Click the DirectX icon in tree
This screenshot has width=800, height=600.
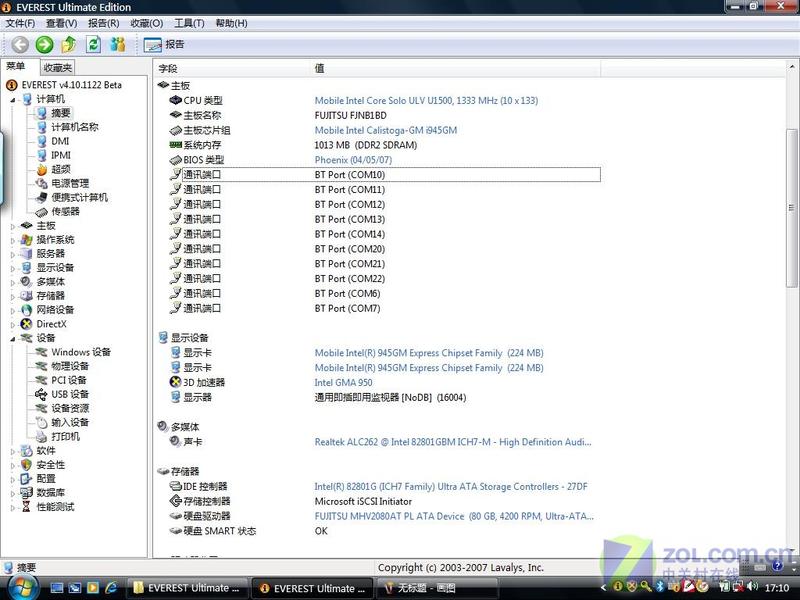[x=27, y=324]
